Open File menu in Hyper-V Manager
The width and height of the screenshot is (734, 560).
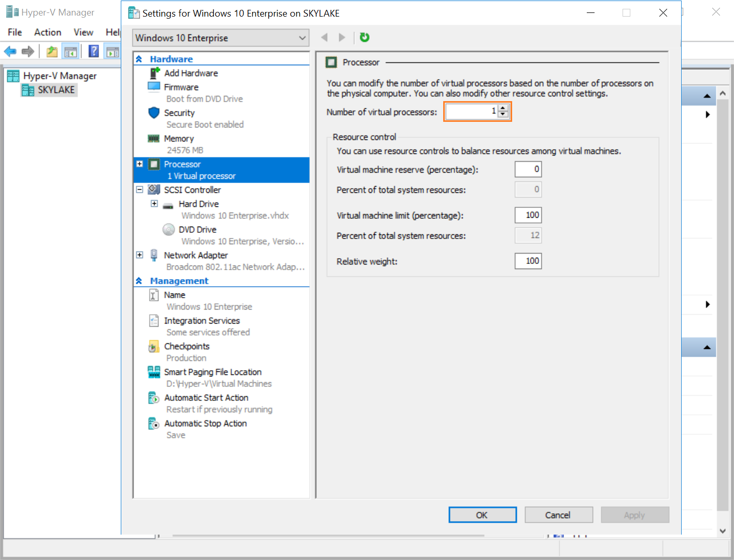click(x=15, y=32)
